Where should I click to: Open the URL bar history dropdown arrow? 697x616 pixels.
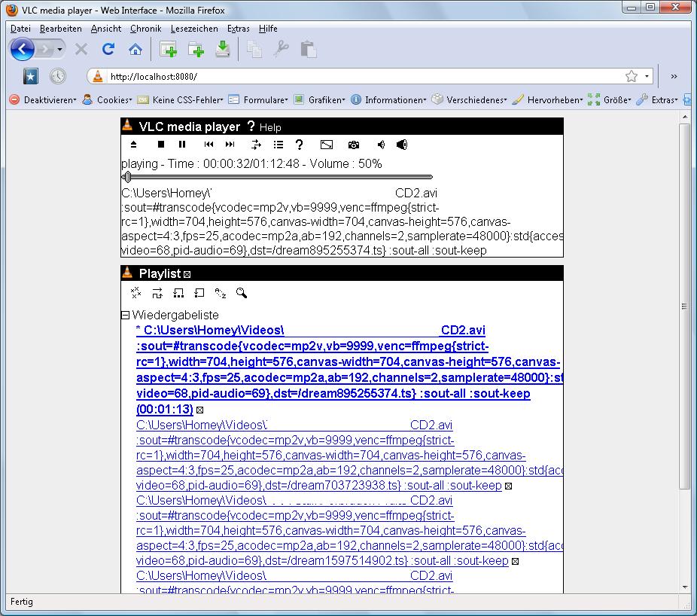[647, 77]
